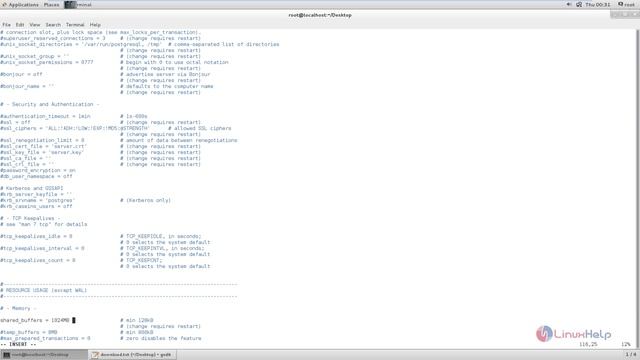Click the '# - Memory -' comment line
640x360 pixels.
tap(18, 308)
